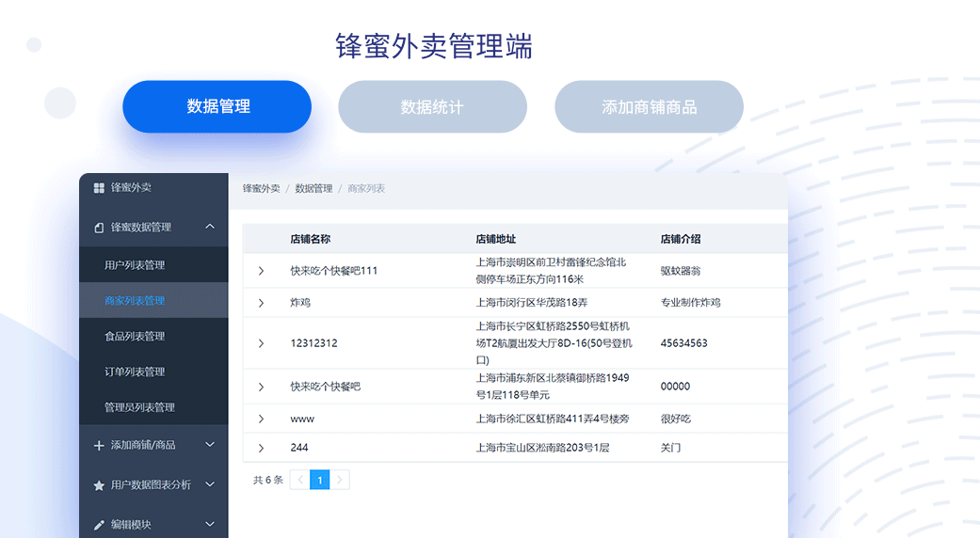Expand the row for shop 炸鸡
Image resolution: width=980 pixels, height=538 pixels.
(261, 303)
